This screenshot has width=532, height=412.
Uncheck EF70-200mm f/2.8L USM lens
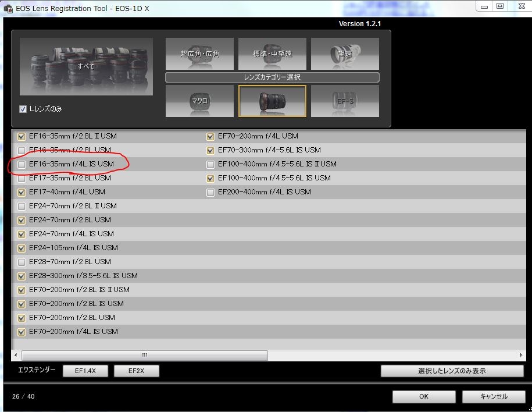(22, 318)
